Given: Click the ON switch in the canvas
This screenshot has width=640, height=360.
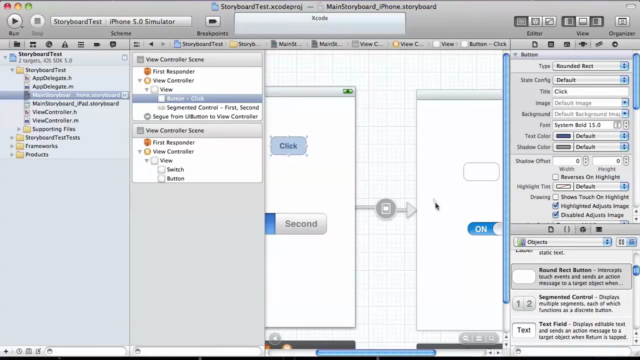Looking at the screenshot, I should [484, 229].
